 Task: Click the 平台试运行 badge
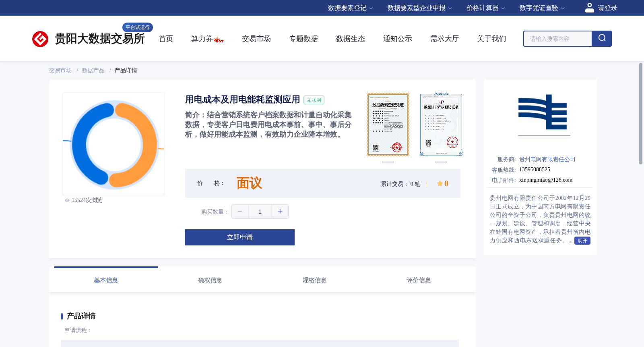click(x=138, y=27)
